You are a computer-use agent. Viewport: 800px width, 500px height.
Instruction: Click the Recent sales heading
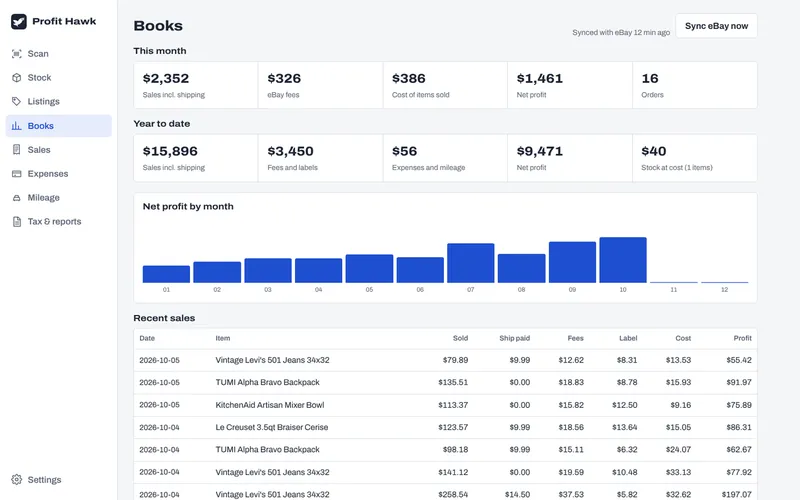click(164, 318)
